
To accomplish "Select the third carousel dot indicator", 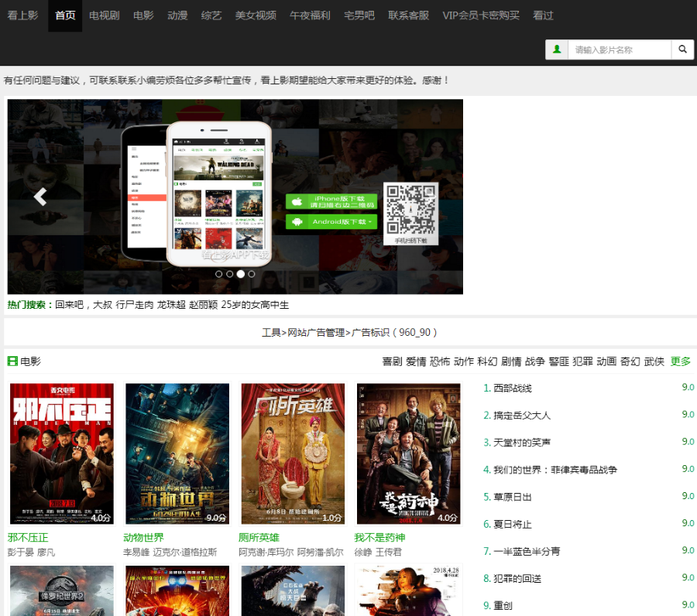I will coord(241,274).
